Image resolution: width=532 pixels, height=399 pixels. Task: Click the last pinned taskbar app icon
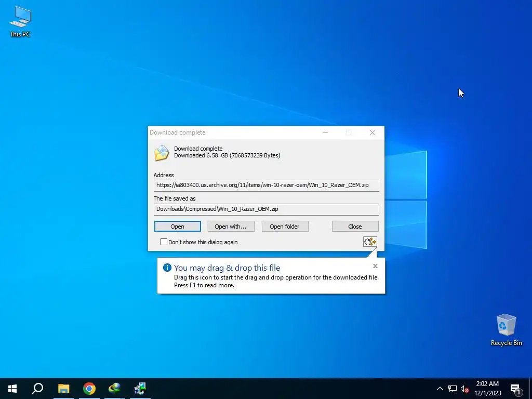140,389
